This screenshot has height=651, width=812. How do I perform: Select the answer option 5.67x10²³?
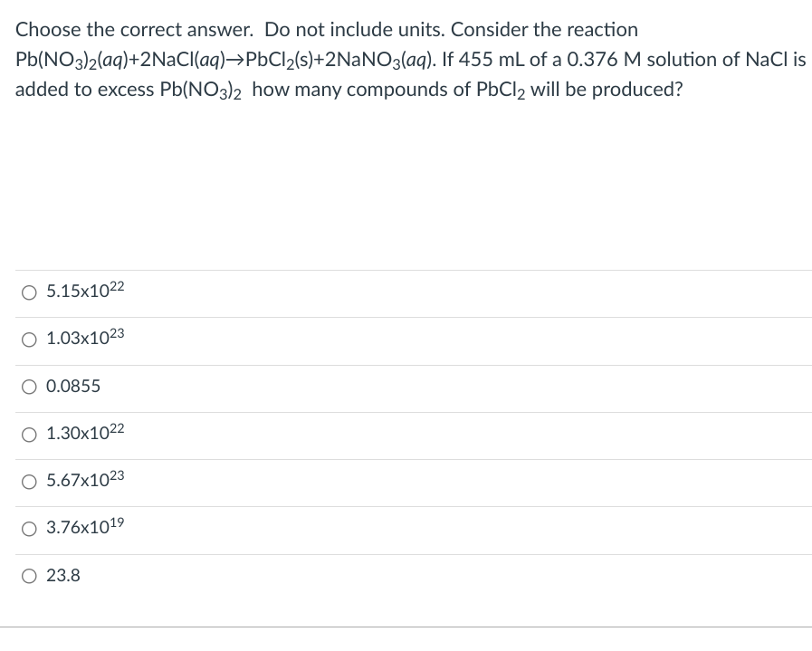[29, 482]
